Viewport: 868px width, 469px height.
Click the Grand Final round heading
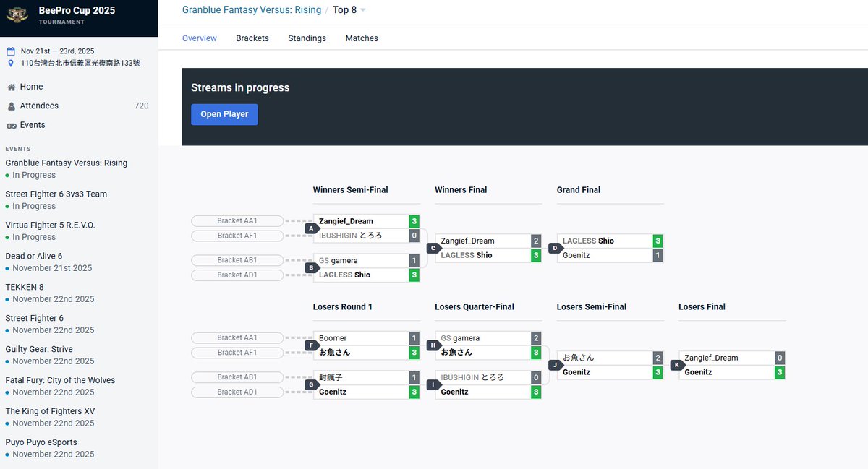click(579, 190)
